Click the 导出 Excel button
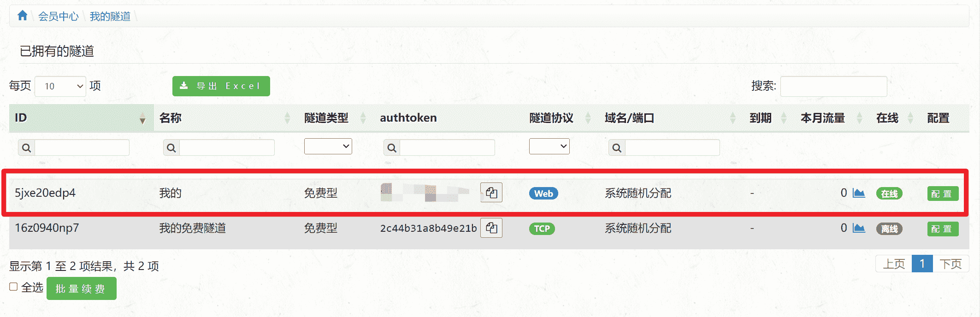This screenshot has height=317, width=980. 221,86
